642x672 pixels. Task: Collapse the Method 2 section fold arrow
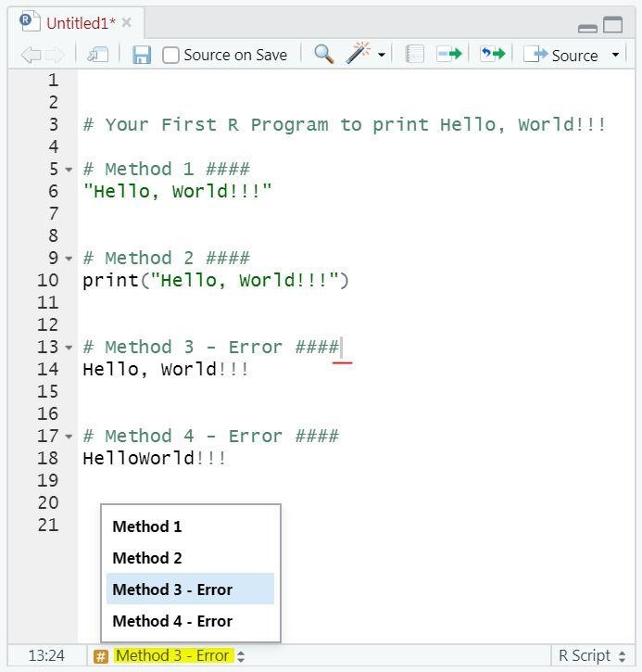tap(69, 259)
